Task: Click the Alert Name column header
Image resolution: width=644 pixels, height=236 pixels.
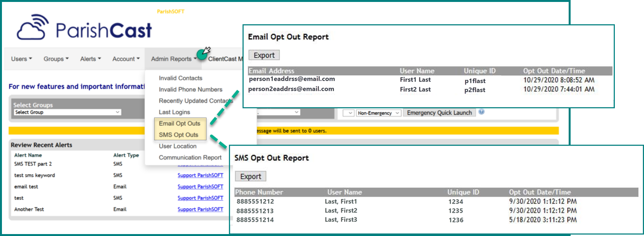Action: pos(28,155)
